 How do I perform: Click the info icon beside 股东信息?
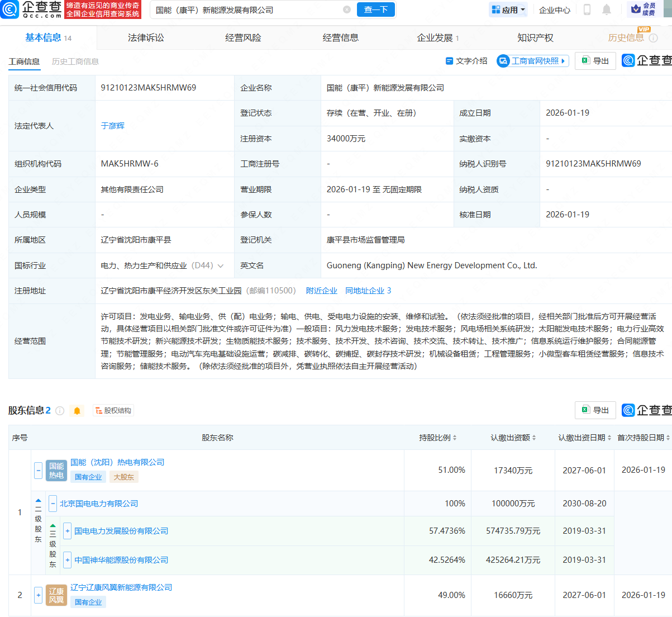pyautogui.click(x=60, y=410)
